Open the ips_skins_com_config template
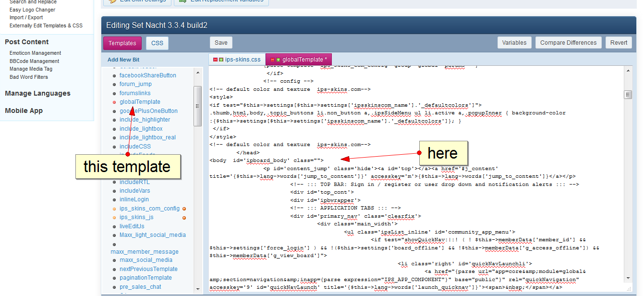 149,209
